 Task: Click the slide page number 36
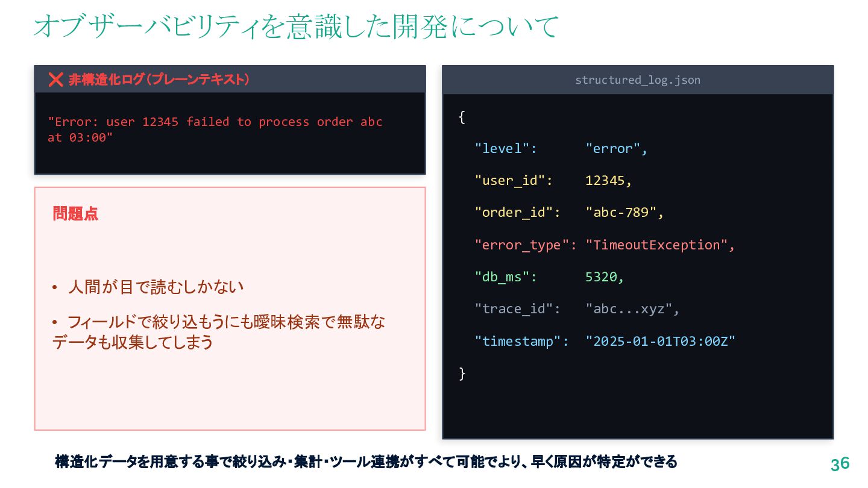840,464
